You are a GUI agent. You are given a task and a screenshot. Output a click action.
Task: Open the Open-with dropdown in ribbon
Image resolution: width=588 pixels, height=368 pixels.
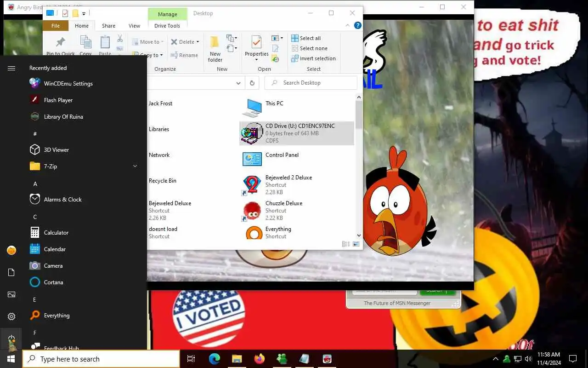277,38
